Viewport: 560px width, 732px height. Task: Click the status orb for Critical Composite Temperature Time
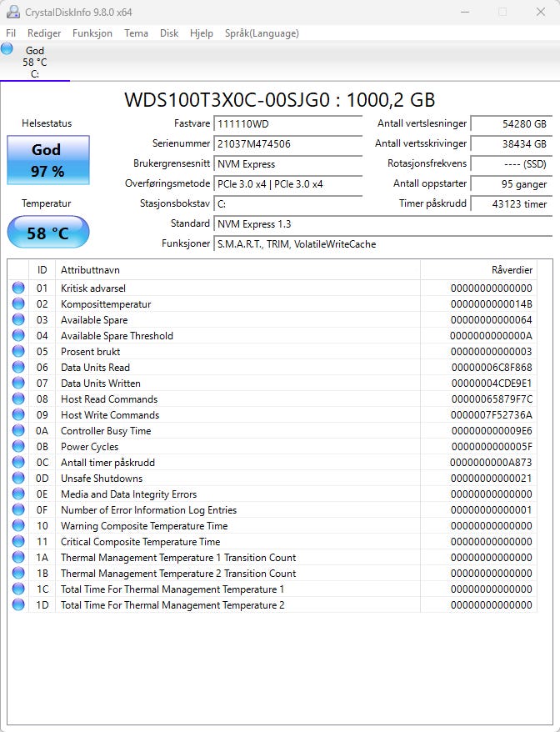[x=18, y=542]
